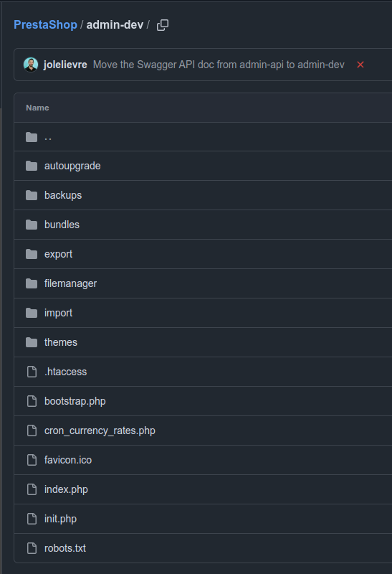Open the themes folder
Image resolution: width=392 pixels, height=574 pixels.
pos(61,342)
